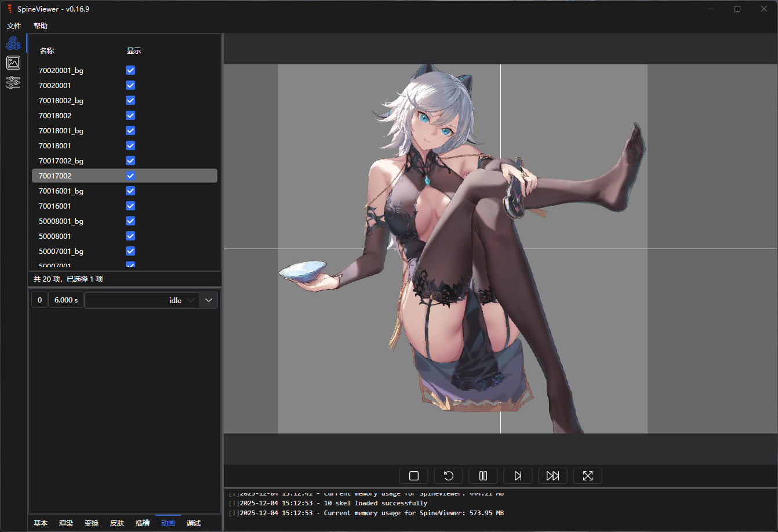Select 70018001 in the skeleton list
778x532 pixels.
[55, 145]
